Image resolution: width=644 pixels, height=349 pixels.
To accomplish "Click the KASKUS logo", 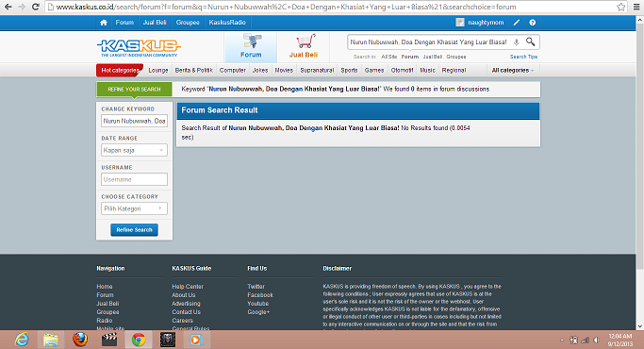I will (139, 48).
